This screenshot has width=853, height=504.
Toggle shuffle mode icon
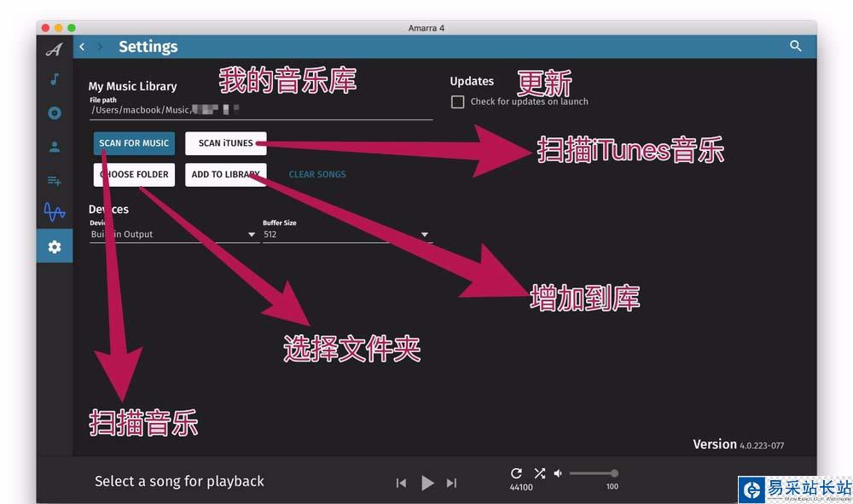(539, 473)
